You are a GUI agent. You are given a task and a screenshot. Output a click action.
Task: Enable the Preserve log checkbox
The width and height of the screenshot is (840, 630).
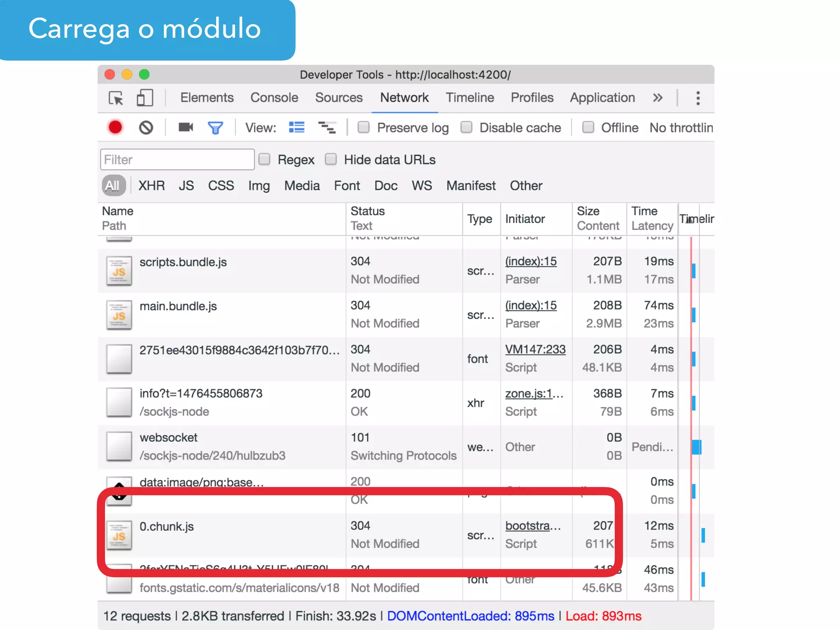tap(363, 127)
